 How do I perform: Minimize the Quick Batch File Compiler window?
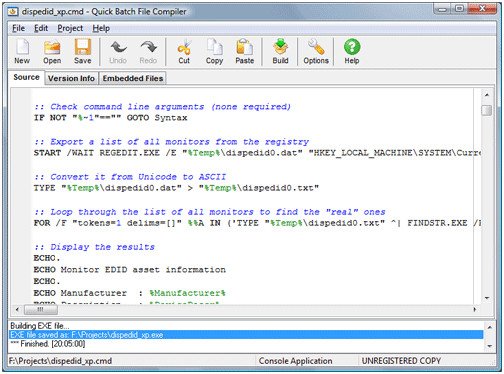pos(442,9)
